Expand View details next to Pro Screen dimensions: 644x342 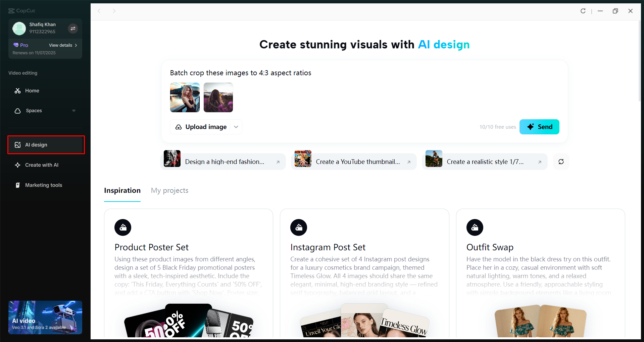[x=63, y=45]
